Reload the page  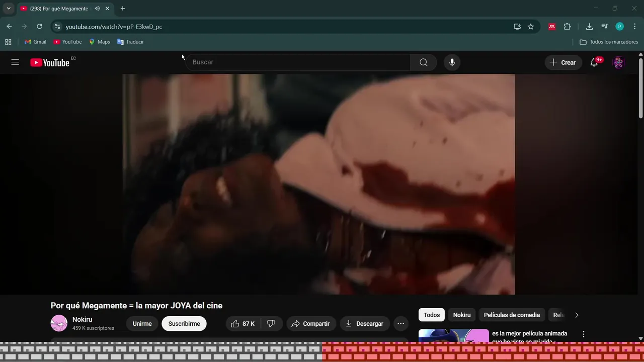pos(39,27)
